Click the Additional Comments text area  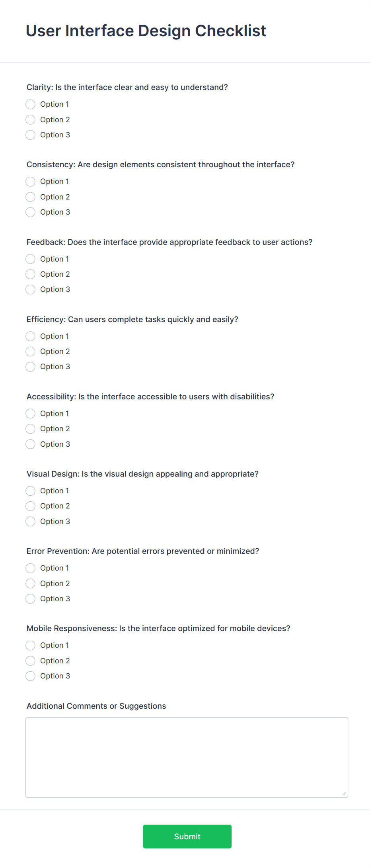point(187,757)
